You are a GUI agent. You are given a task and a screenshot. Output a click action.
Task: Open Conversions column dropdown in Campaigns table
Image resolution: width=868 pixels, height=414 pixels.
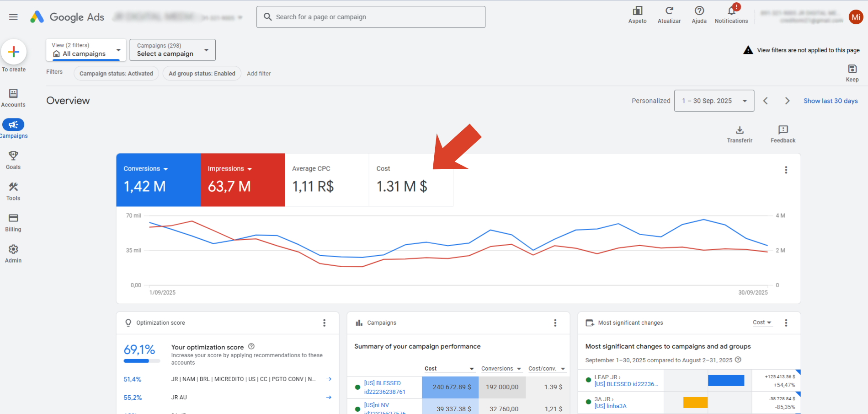tap(501, 369)
